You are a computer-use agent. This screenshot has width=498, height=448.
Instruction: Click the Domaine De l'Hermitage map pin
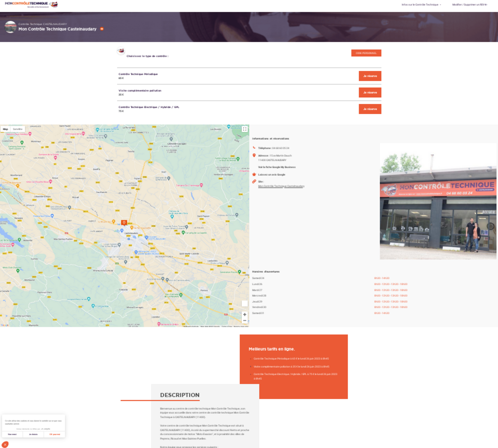[x=201, y=185]
